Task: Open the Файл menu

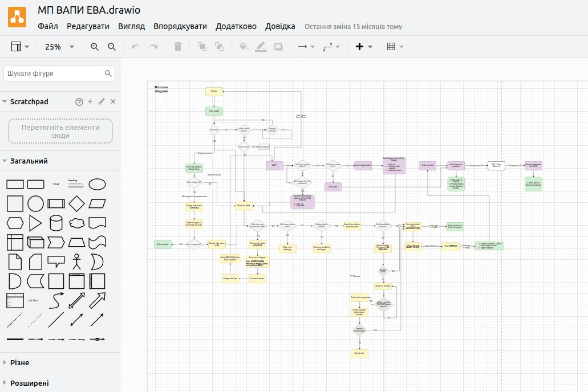Action: tap(48, 26)
